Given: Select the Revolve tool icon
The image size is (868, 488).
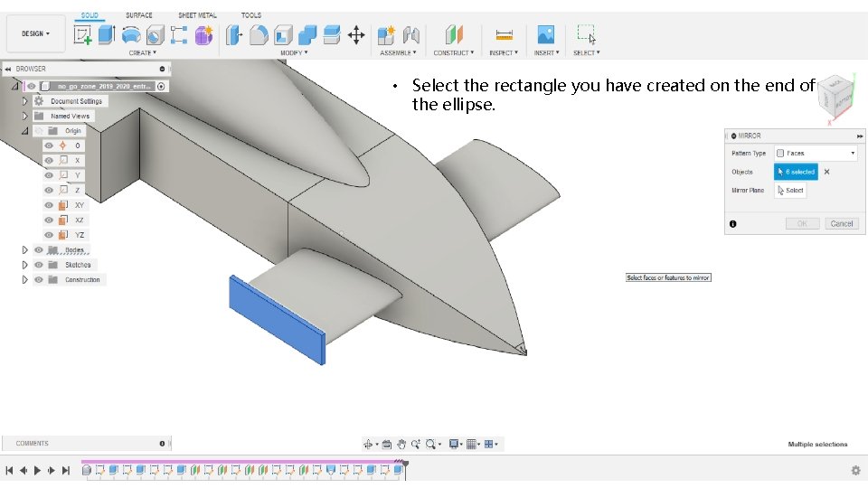Looking at the screenshot, I should (x=130, y=35).
